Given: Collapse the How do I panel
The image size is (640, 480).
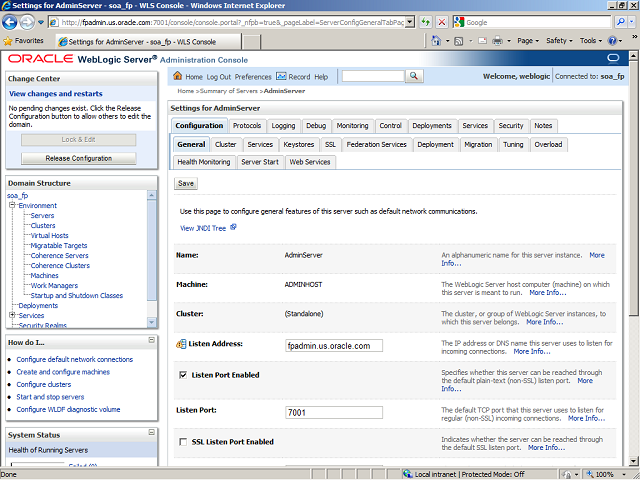Looking at the screenshot, I should pyautogui.click(x=151, y=341).
